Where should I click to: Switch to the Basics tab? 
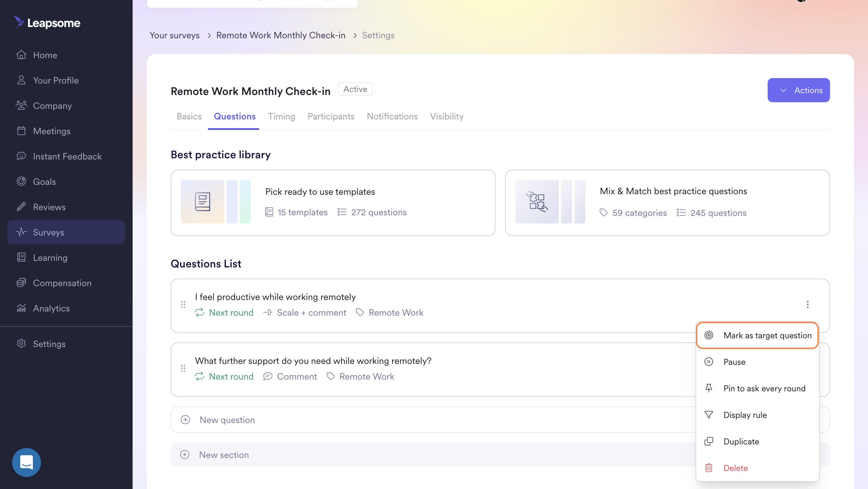189,116
